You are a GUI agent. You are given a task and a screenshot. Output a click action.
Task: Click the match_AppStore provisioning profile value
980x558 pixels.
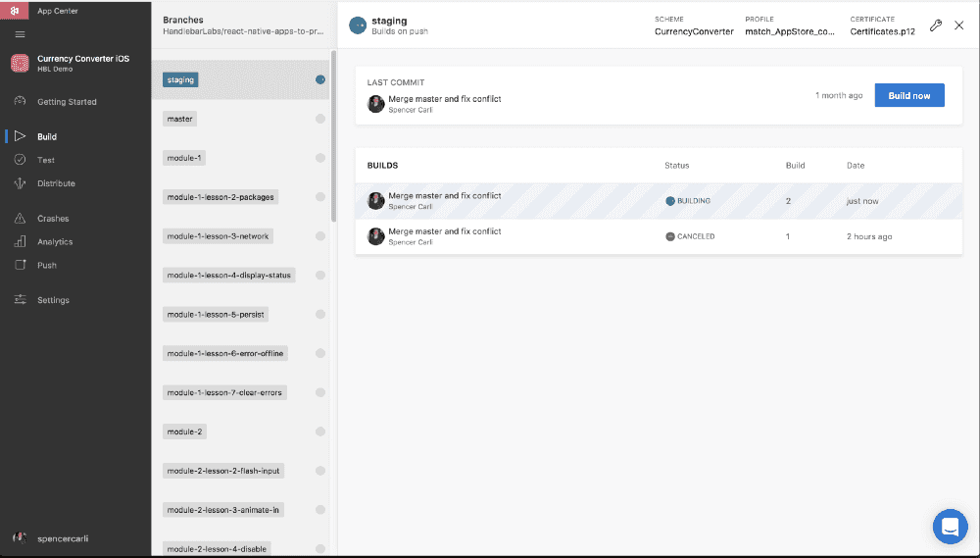tap(790, 31)
